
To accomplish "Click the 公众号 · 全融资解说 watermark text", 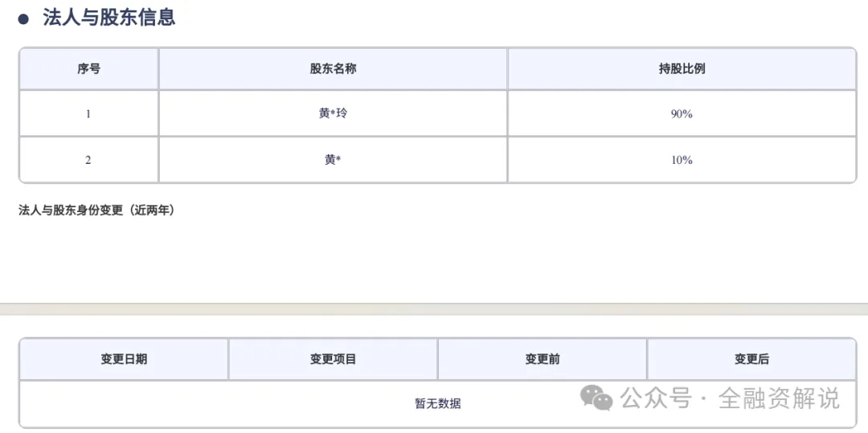I will [730, 398].
